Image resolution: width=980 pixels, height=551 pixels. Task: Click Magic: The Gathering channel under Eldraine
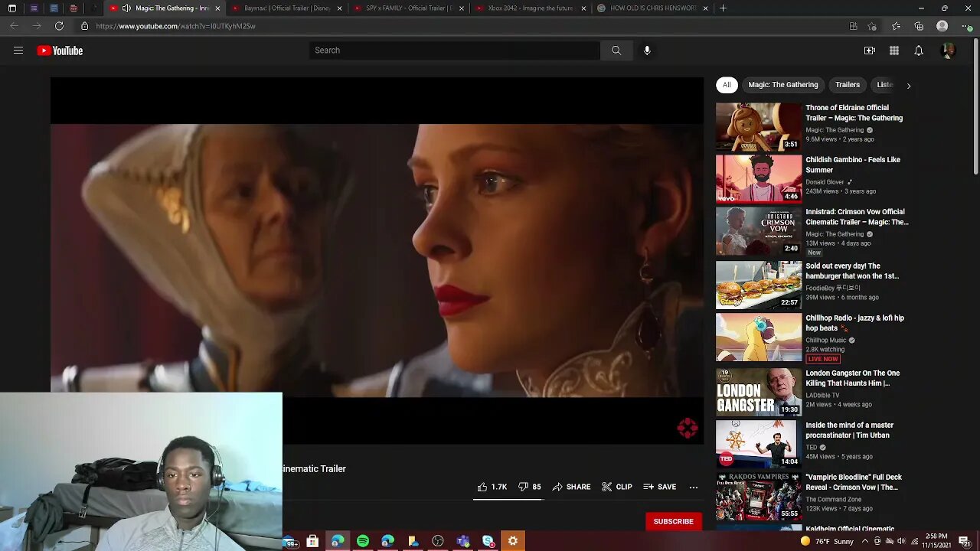(x=835, y=130)
